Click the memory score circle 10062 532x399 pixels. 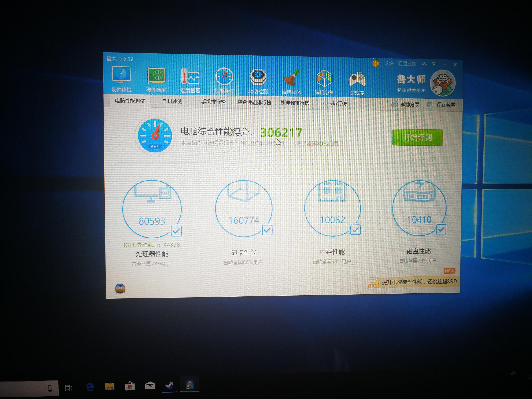coord(332,208)
